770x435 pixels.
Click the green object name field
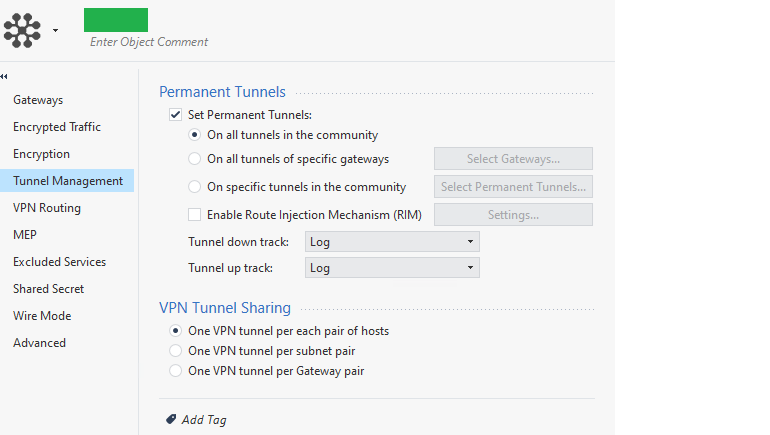[x=116, y=20]
